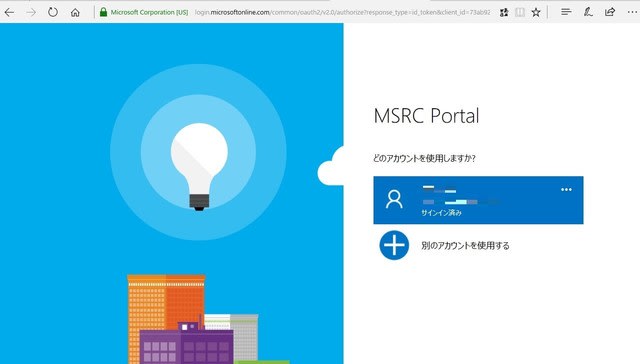Open the Hub favorites list icon
This screenshot has width=640, height=364.
[566, 12]
